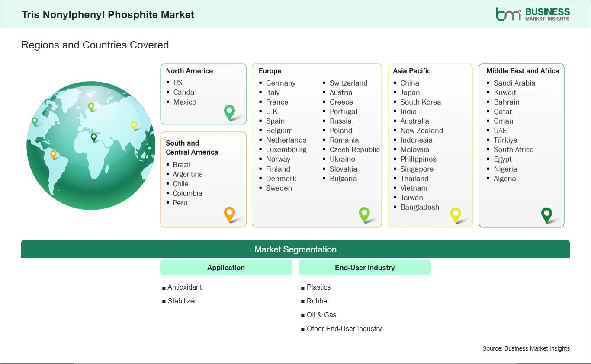Click Luxembourg in the Europe list
The width and height of the screenshot is (591, 364).
(x=286, y=150)
